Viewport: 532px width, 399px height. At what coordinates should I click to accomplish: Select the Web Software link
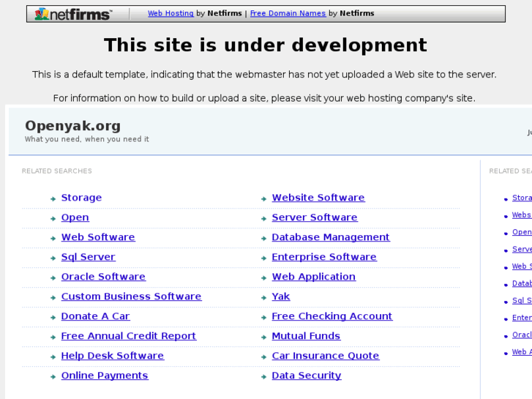click(x=98, y=237)
